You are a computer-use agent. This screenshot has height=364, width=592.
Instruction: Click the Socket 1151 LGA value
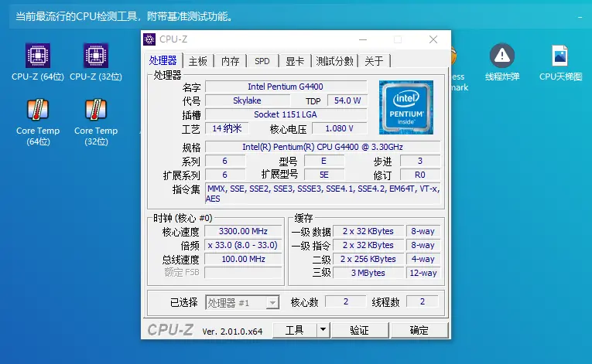(286, 114)
